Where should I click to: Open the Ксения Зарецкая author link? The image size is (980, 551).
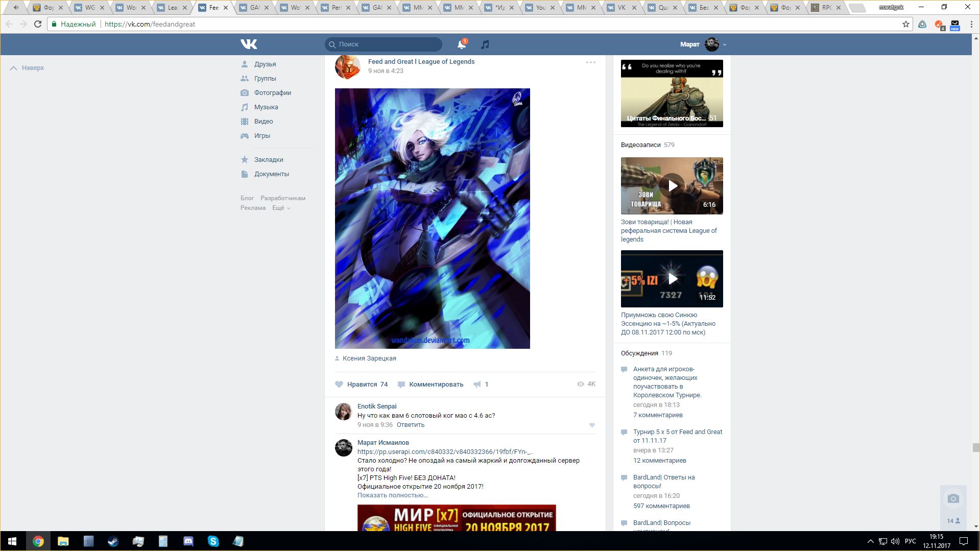click(x=369, y=358)
